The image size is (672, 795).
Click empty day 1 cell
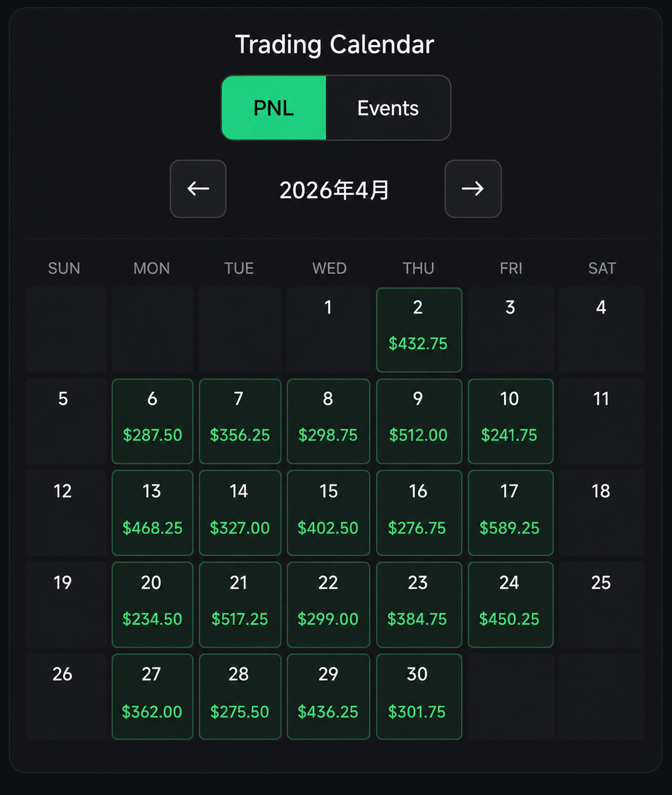click(328, 330)
